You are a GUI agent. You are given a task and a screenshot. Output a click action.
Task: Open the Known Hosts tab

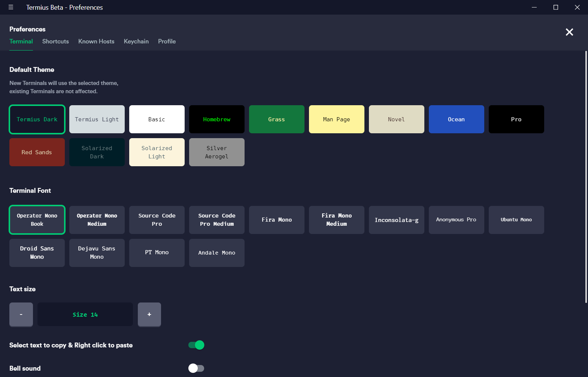96,42
